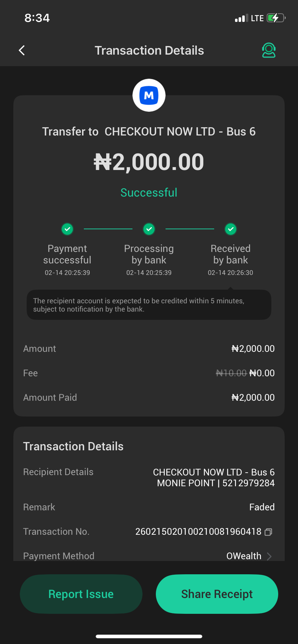
Task: Tap the crossed-out ₦10.00 fee
Action: point(231,373)
